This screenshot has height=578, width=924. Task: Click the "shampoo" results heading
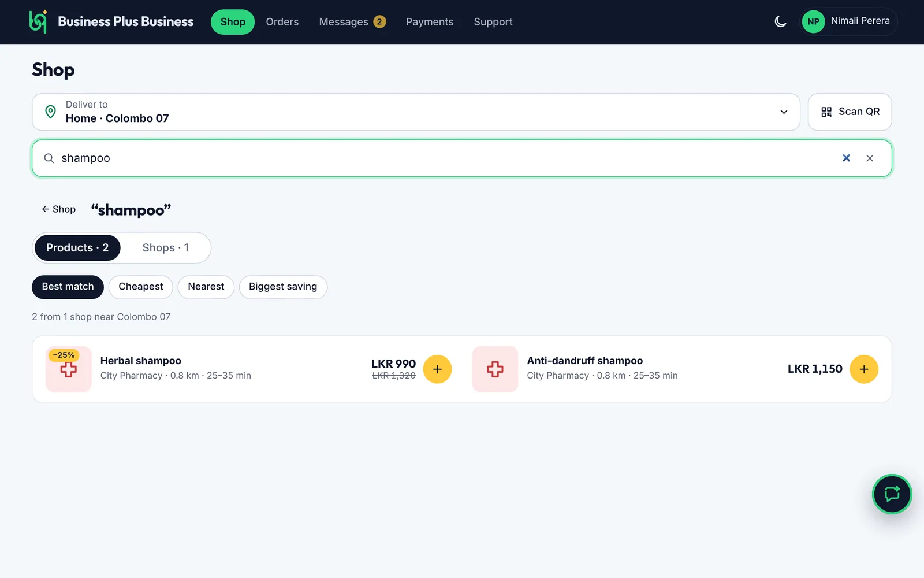click(x=131, y=210)
